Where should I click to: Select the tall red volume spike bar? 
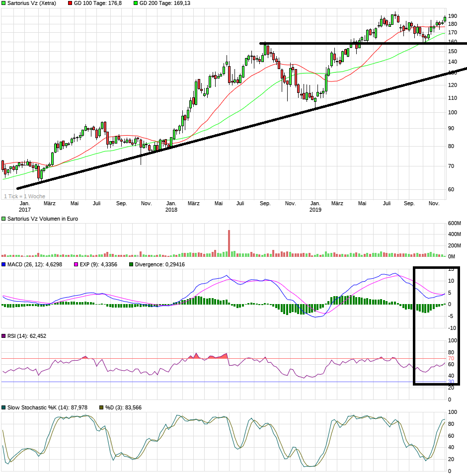click(229, 242)
